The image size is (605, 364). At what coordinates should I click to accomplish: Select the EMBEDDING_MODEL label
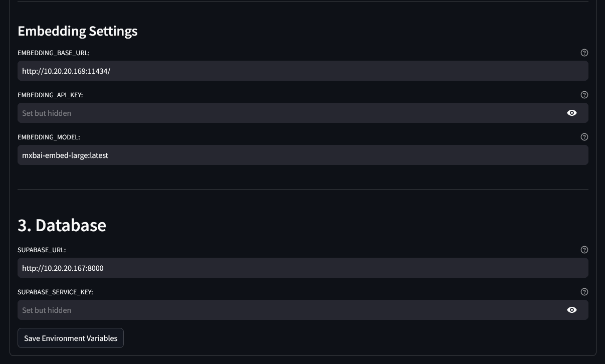(x=49, y=137)
